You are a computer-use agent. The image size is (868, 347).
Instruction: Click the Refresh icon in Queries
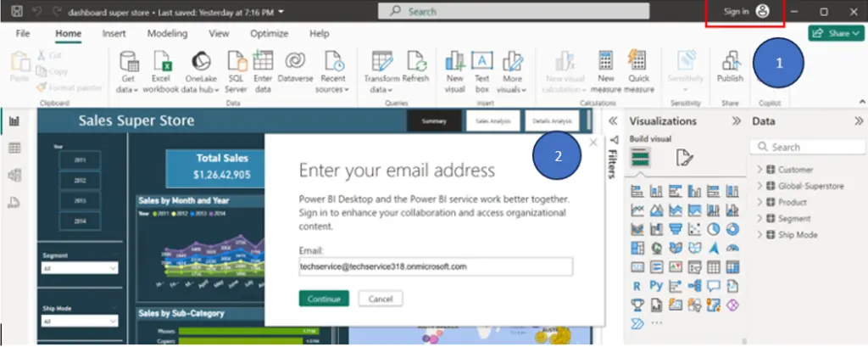(x=415, y=60)
